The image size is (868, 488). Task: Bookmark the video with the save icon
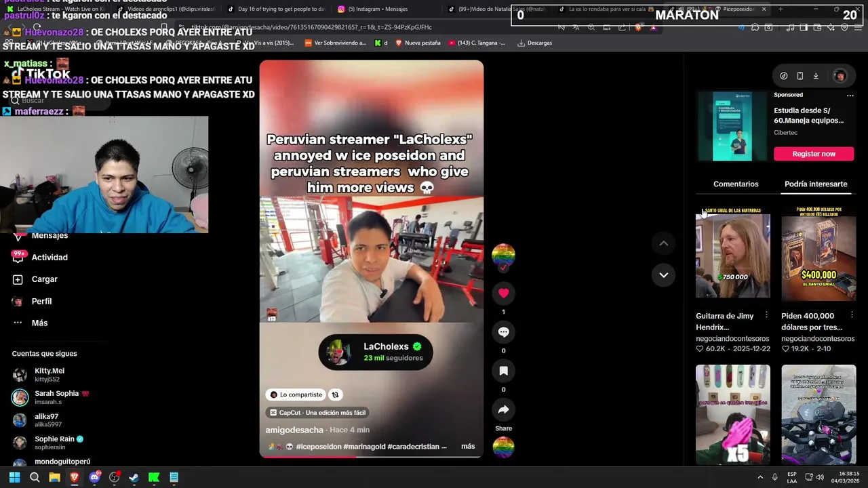pyautogui.click(x=503, y=371)
